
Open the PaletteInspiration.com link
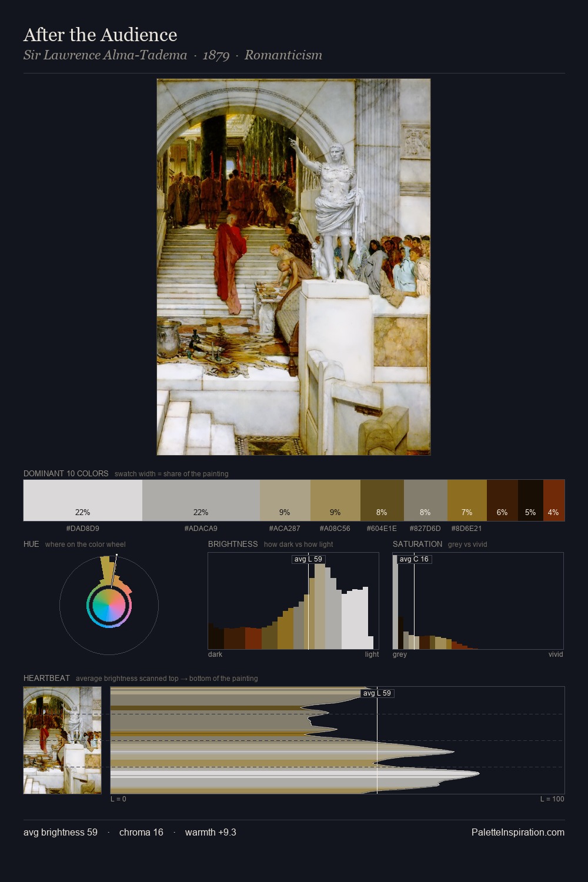pos(518,833)
